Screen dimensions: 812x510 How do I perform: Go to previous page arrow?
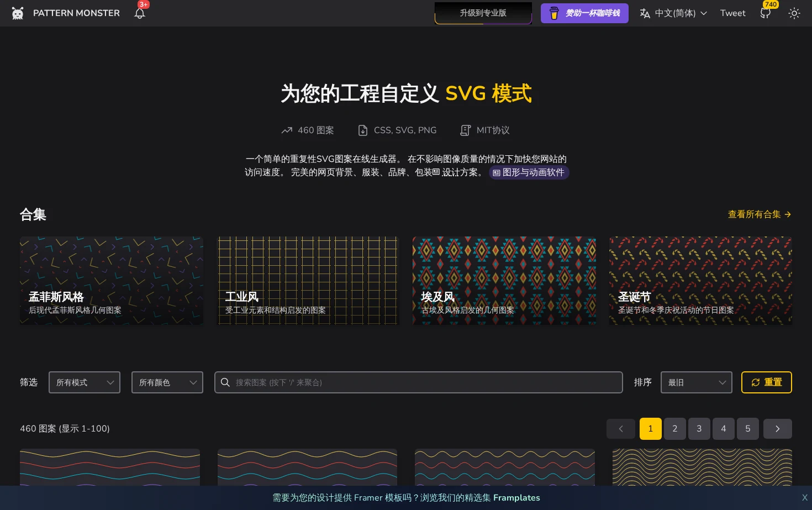(621, 429)
